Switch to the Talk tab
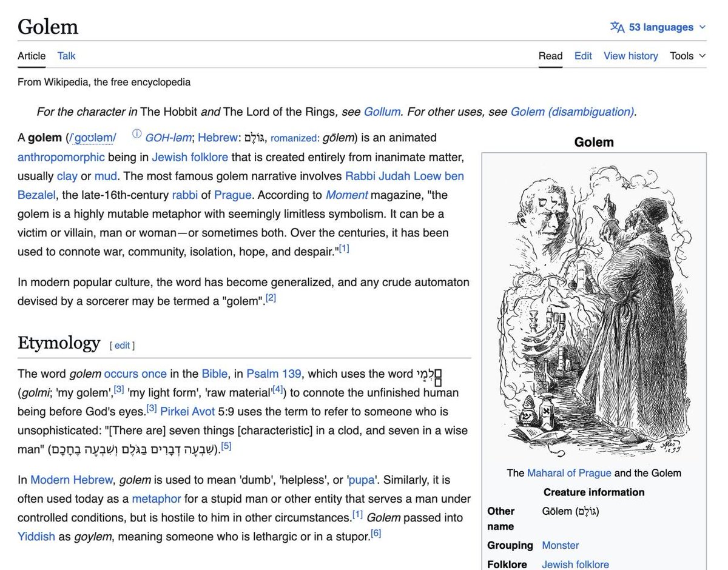 point(66,56)
